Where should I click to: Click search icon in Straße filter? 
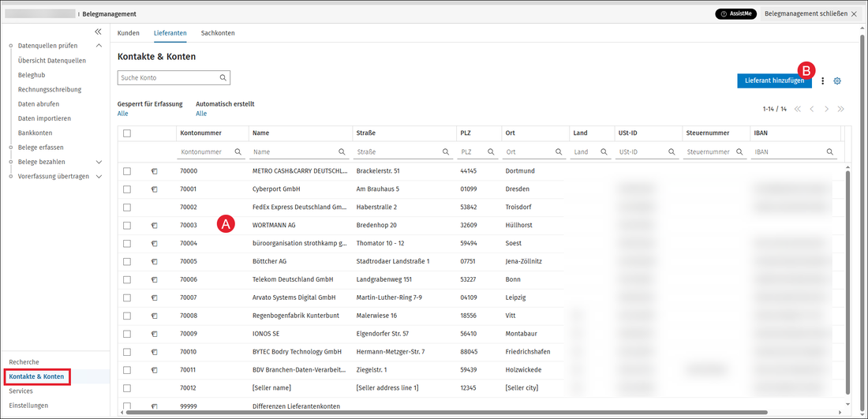point(446,152)
